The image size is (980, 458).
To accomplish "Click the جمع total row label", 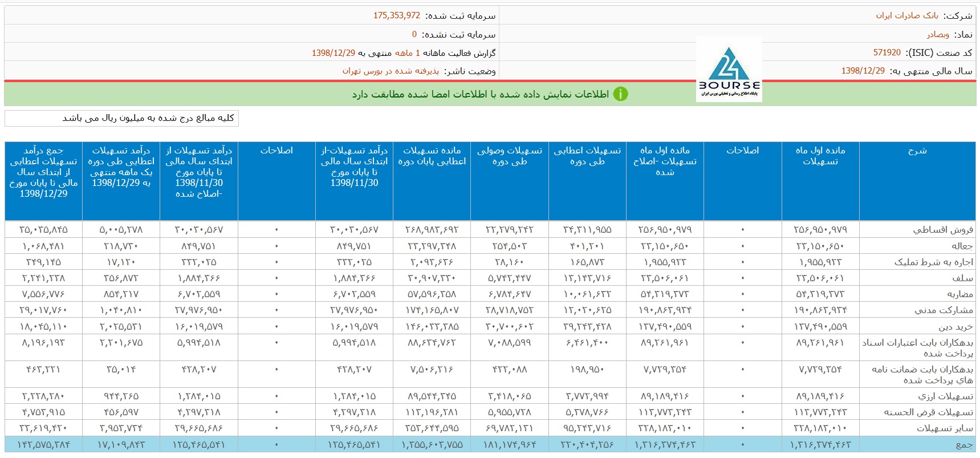I will pos(964,444).
